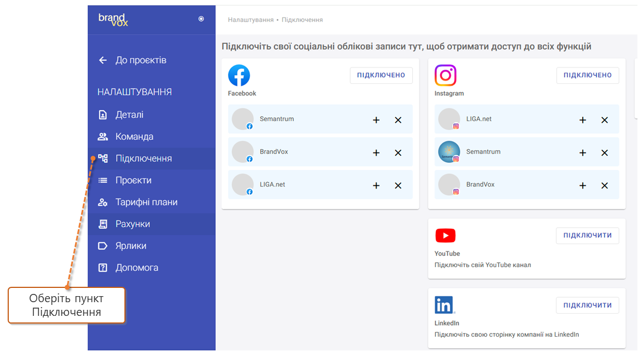Open the Деталі settings item
The image size is (644, 357).
pos(152,115)
